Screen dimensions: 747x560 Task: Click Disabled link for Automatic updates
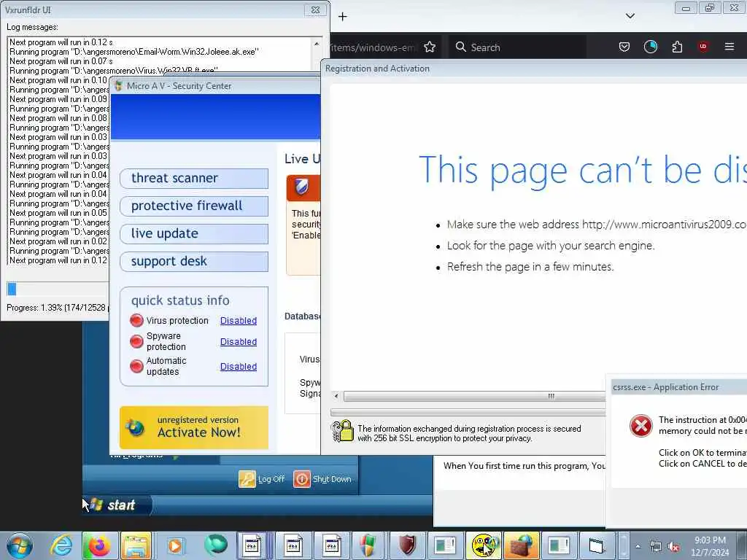point(239,366)
